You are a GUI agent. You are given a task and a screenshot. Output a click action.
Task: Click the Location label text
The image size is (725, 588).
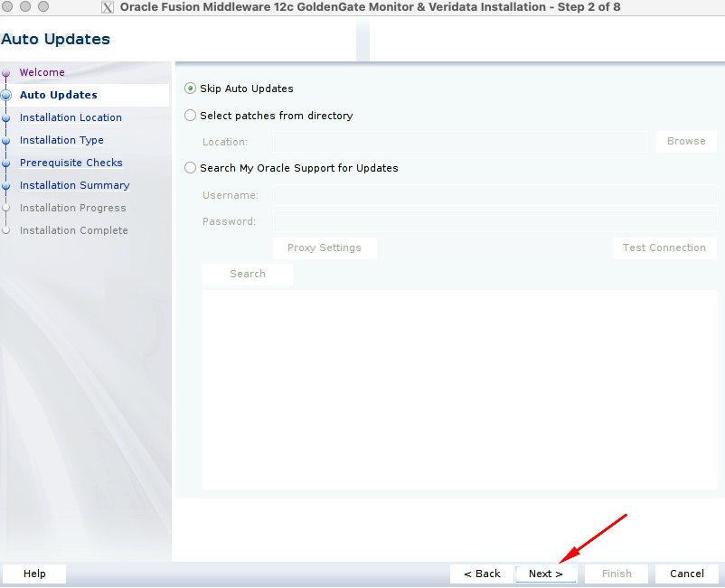pos(225,142)
